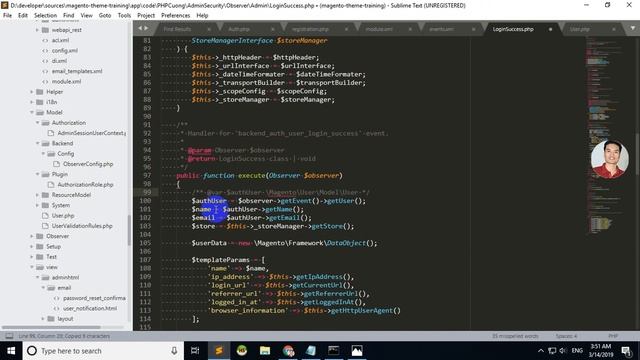Expand the ResourceModel folder
Viewport: 640px width, 360px height.
(x=37, y=195)
